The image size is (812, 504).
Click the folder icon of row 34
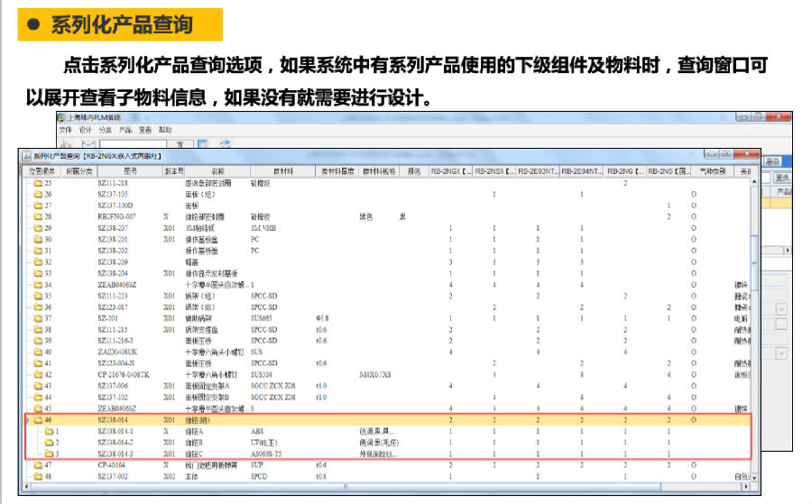pos(38,285)
